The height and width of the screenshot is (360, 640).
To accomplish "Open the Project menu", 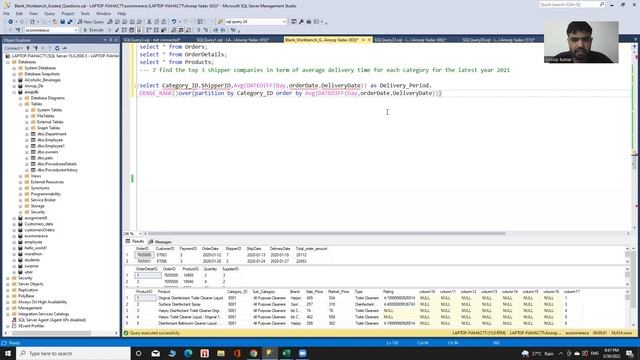I will click(68, 13).
